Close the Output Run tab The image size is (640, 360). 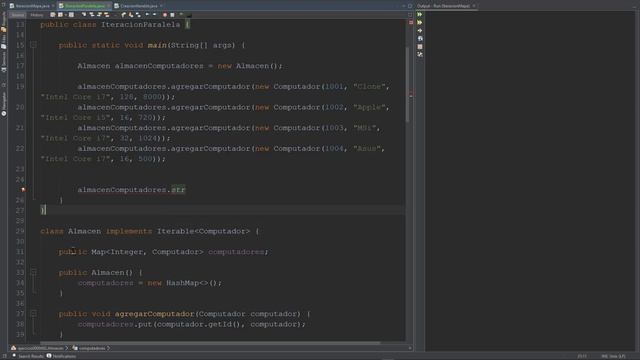[x=473, y=6]
